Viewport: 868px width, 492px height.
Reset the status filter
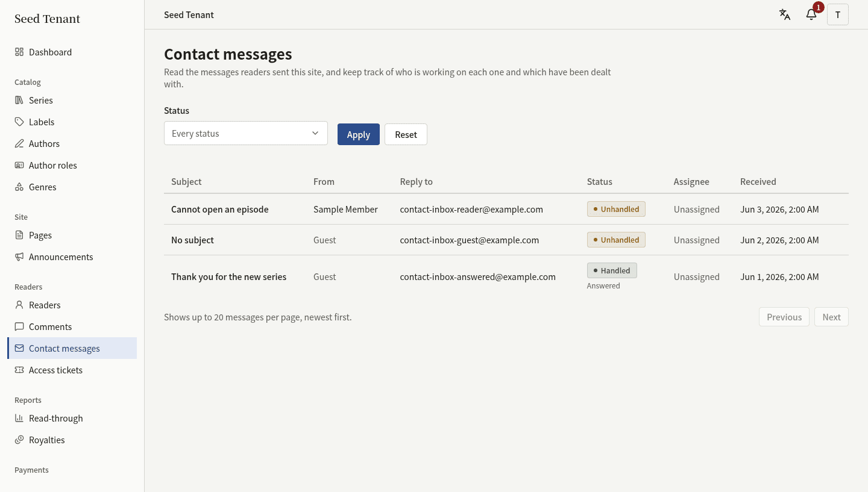click(x=406, y=134)
